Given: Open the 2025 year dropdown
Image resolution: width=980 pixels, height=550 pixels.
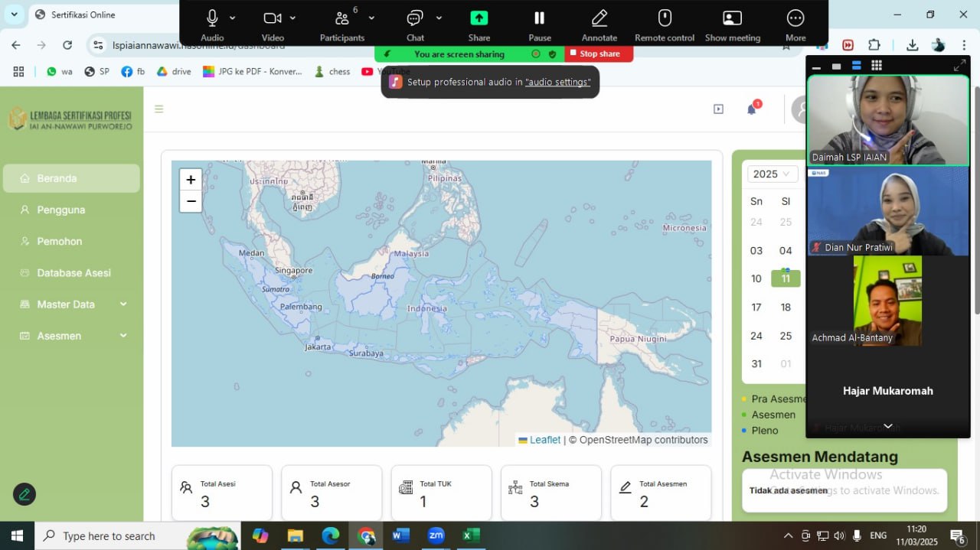Looking at the screenshot, I should pos(771,174).
